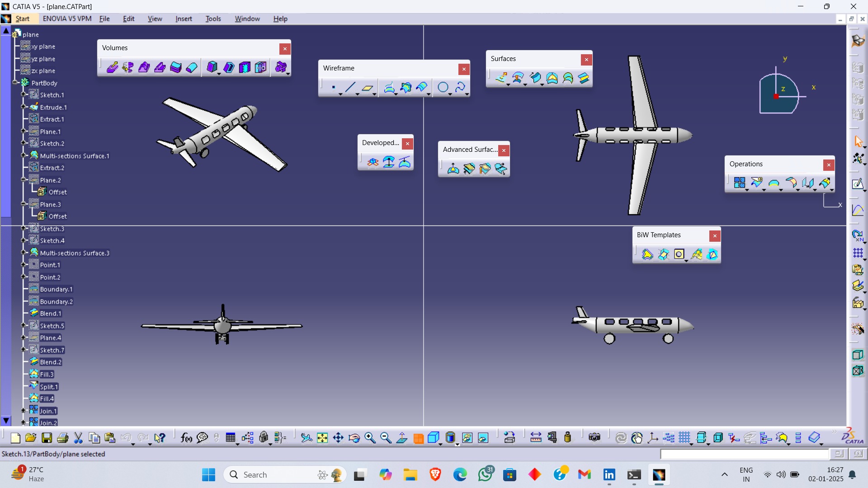Click the Measure Between icon
The height and width of the screenshot is (488, 868).
tap(536, 437)
